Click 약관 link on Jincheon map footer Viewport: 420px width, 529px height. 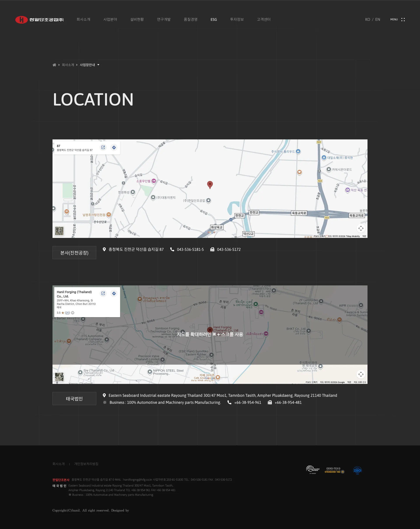pyautogui.click(x=364, y=236)
